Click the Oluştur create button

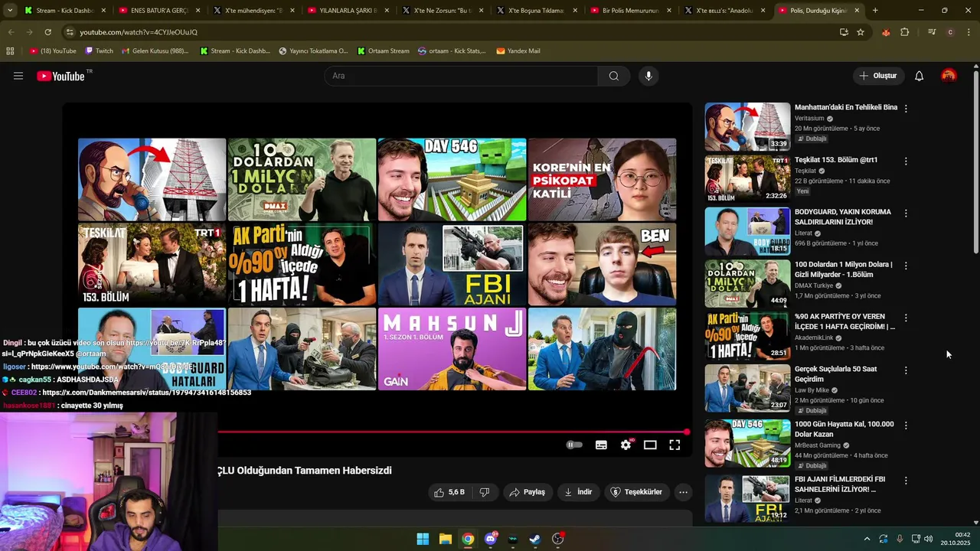point(878,76)
